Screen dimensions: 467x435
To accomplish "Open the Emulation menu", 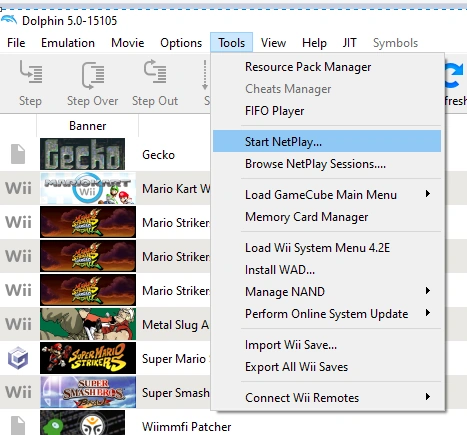I will (68, 43).
